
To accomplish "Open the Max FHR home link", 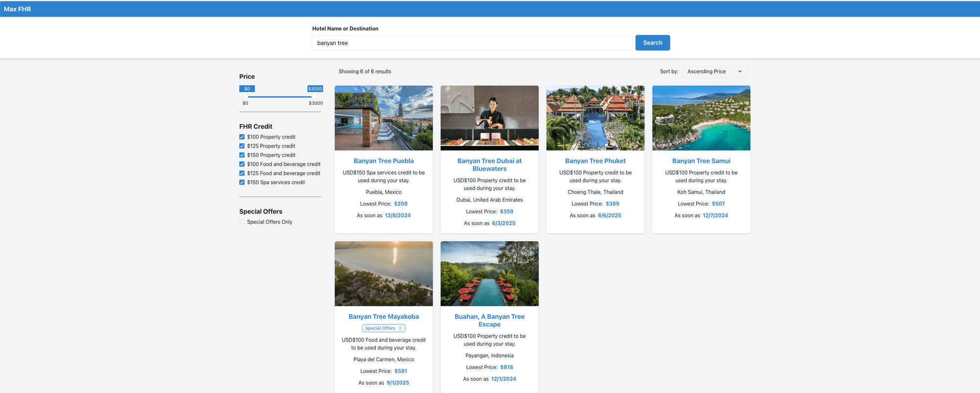I will [17, 9].
